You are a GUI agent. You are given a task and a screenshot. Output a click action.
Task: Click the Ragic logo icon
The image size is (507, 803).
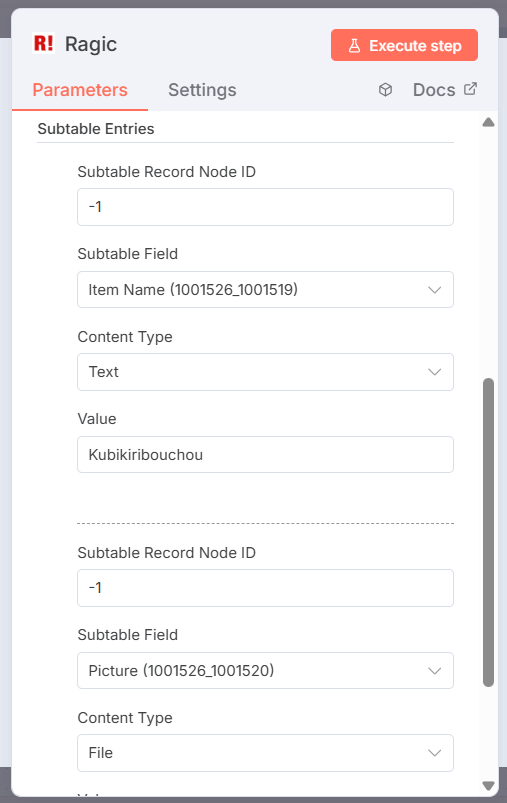(44, 44)
